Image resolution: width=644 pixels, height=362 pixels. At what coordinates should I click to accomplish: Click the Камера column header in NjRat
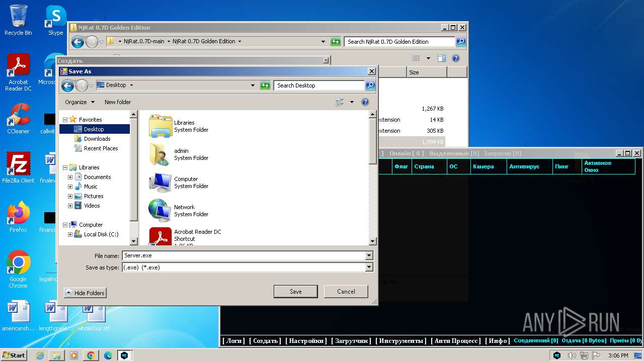(489, 166)
